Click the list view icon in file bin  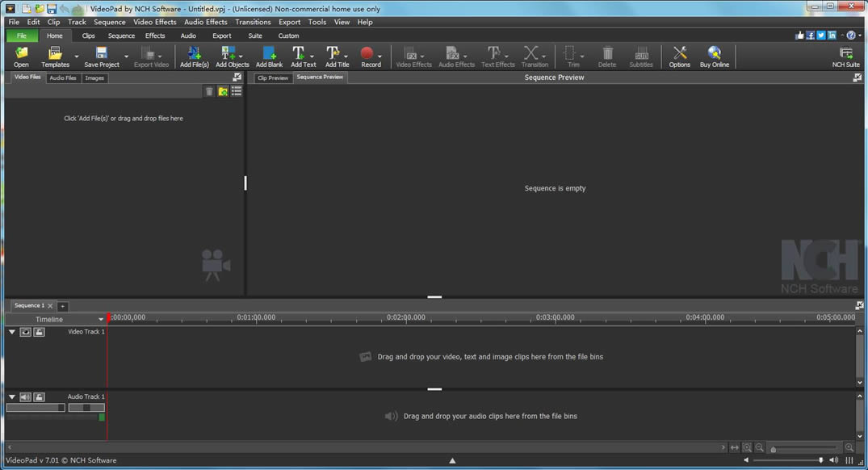237,91
